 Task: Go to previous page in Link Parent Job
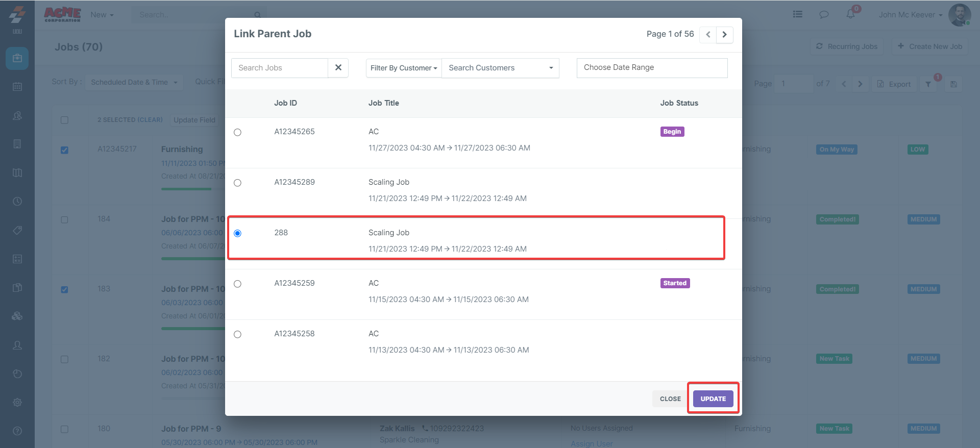coord(708,35)
